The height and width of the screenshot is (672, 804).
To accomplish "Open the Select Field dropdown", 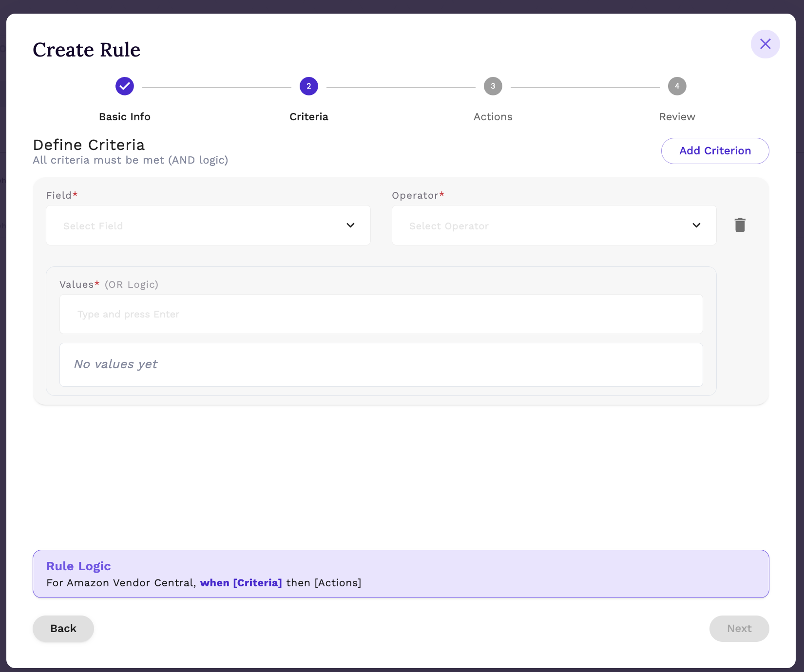I will point(208,225).
